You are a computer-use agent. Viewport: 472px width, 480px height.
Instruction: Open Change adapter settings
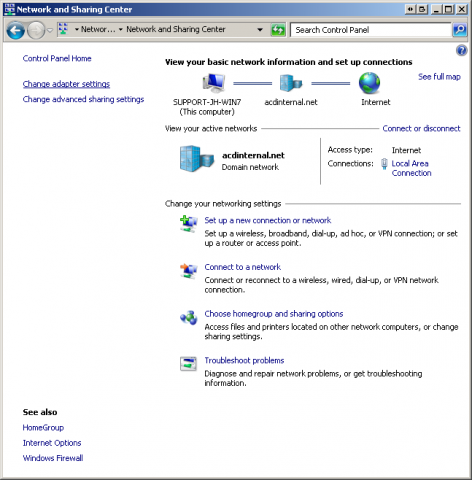tap(66, 84)
